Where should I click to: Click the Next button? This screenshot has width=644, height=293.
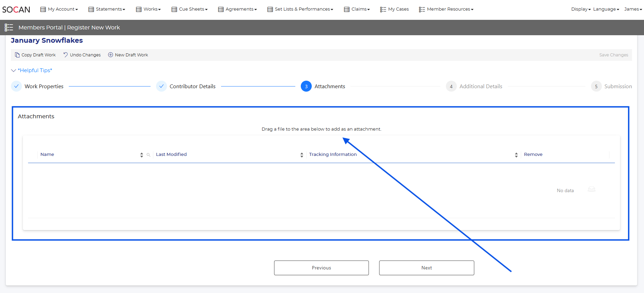tap(426, 268)
